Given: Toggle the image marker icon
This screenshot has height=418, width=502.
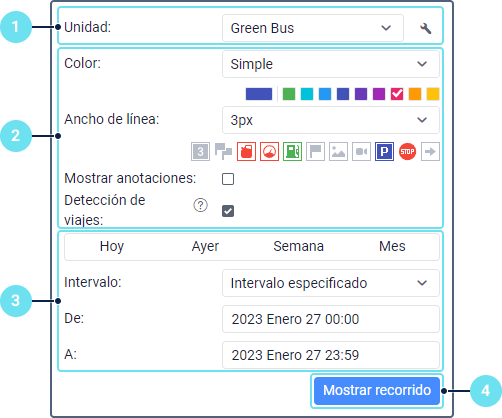Looking at the screenshot, I should [x=338, y=152].
